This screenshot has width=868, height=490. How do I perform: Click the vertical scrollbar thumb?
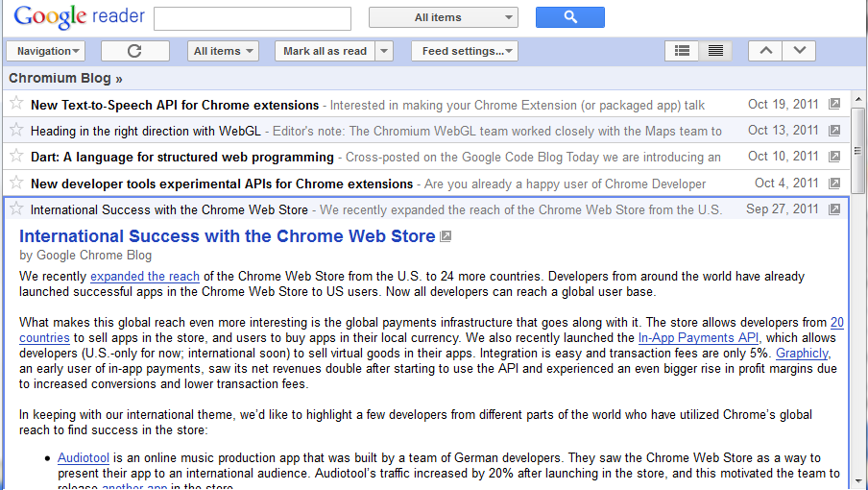tap(857, 151)
